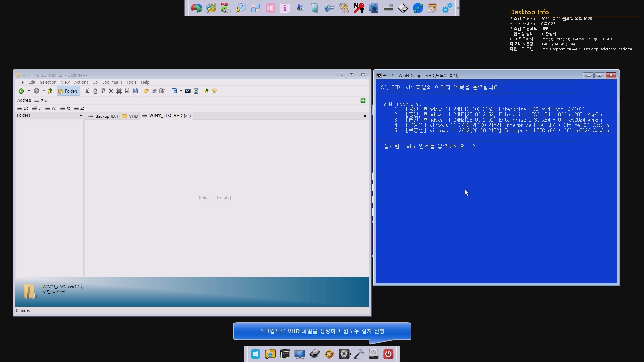Viewport: 644px width, 362px height.
Task: Click the Organize Bookmarks star icon
Action: tap(215, 91)
